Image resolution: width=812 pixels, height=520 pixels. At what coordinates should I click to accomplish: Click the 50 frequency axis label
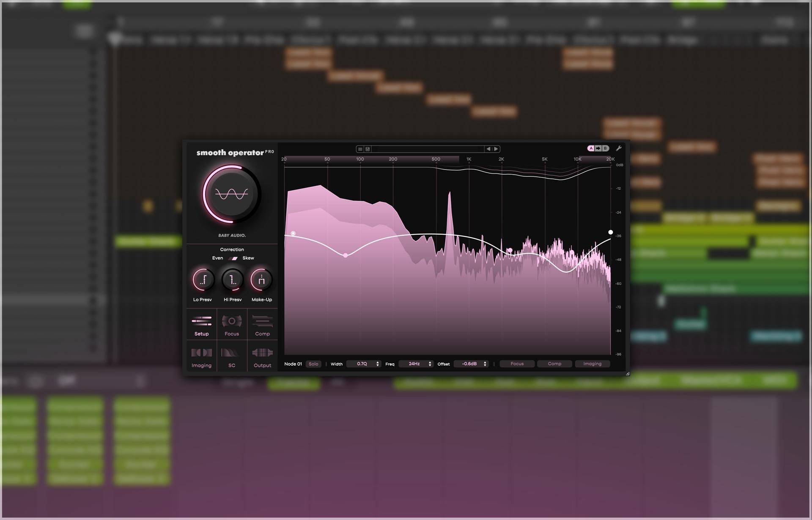(x=327, y=159)
